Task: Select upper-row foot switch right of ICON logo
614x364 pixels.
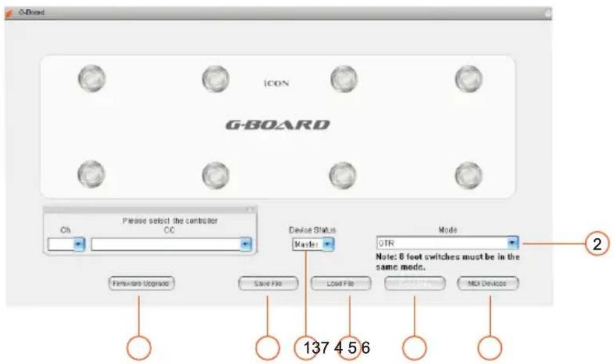Action: pyautogui.click(x=344, y=79)
